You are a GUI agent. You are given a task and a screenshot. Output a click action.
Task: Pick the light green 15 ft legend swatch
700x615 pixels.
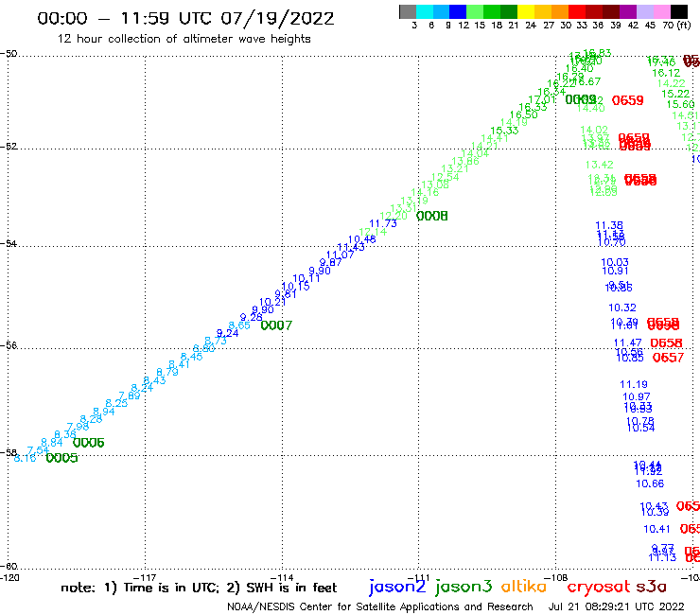(x=475, y=11)
